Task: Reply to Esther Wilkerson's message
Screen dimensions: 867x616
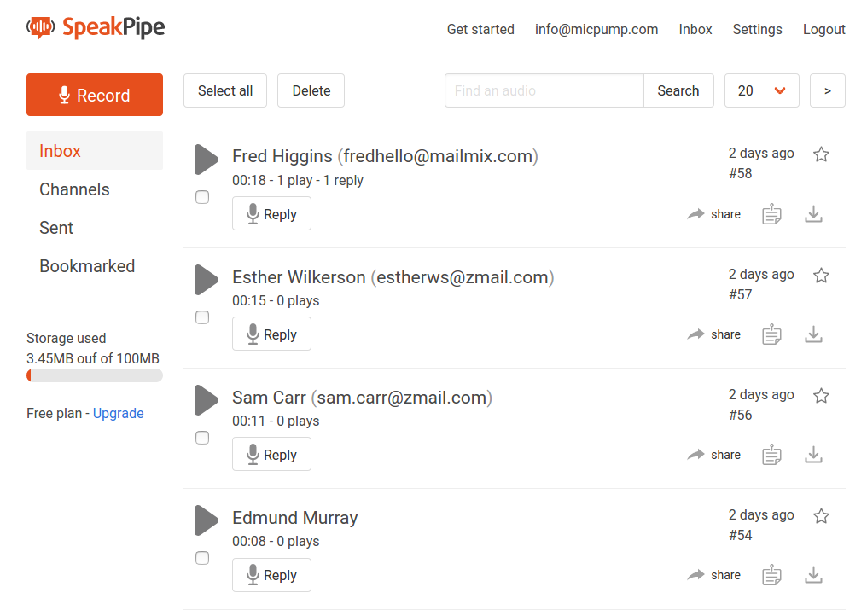Action: pos(271,334)
